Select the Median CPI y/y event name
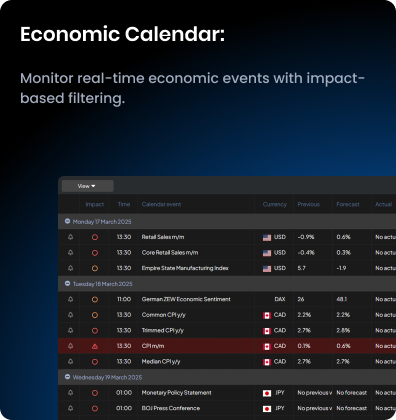396x420 pixels. click(x=161, y=361)
